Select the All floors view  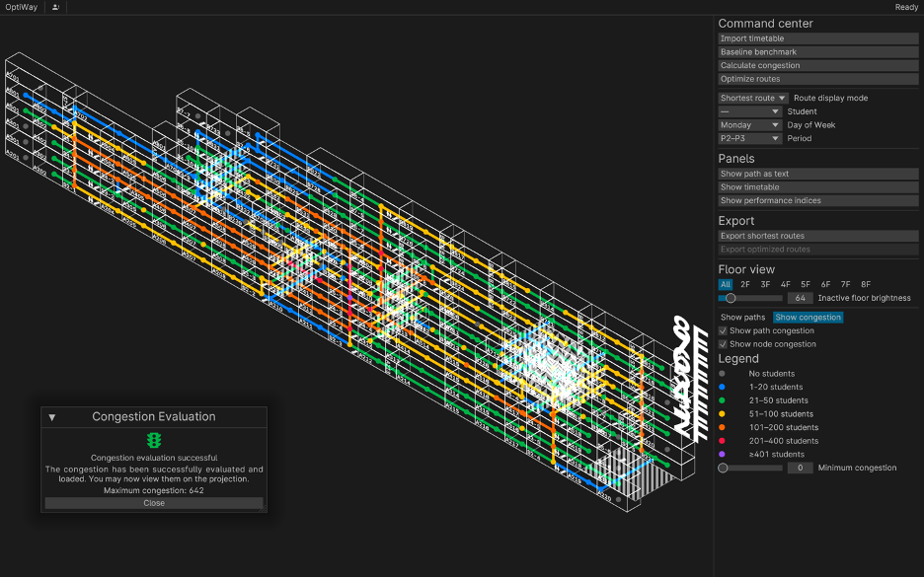[726, 284]
